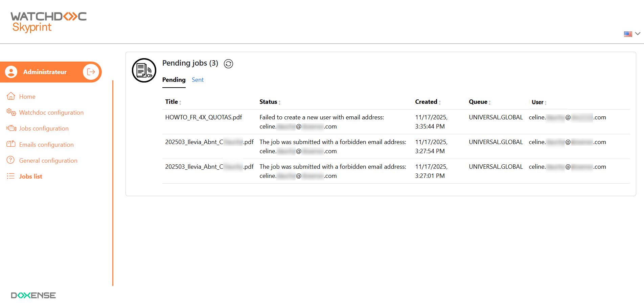This screenshot has height=303, width=644.
Task: Select the Pending tab
Action: (174, 80)
